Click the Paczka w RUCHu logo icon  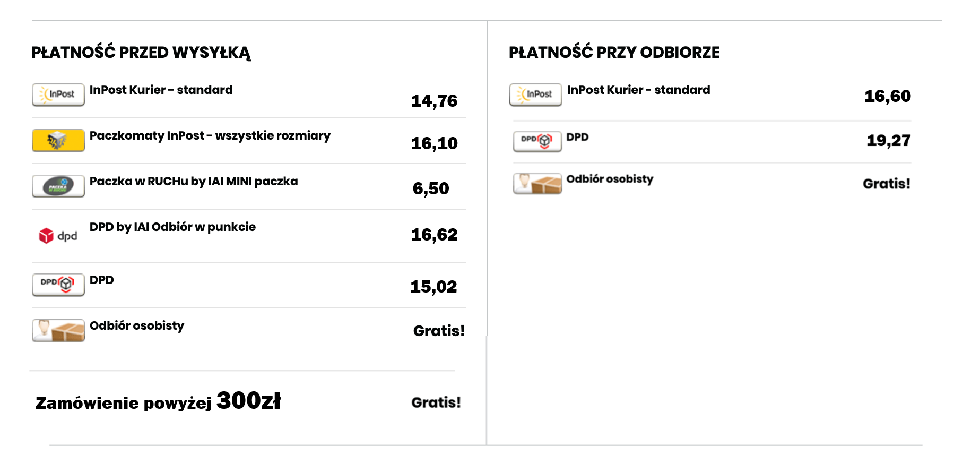pyautogui.click(x=58, y=186)
